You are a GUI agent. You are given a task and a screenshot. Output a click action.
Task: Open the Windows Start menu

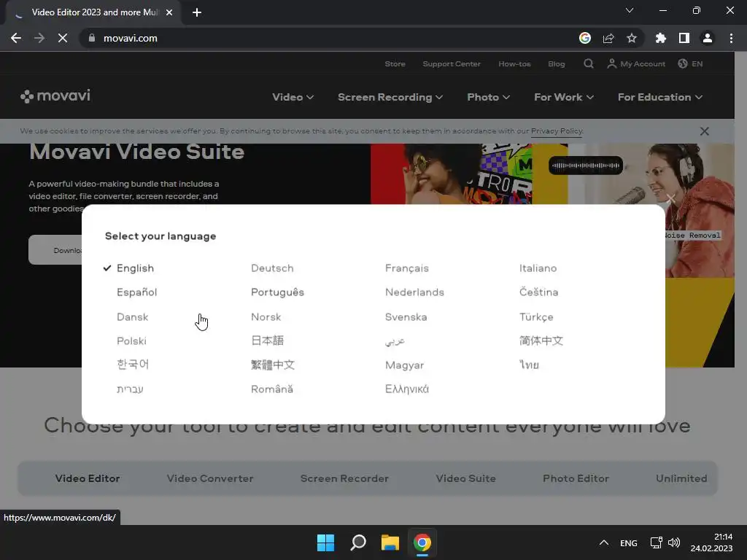click(325, 542)
